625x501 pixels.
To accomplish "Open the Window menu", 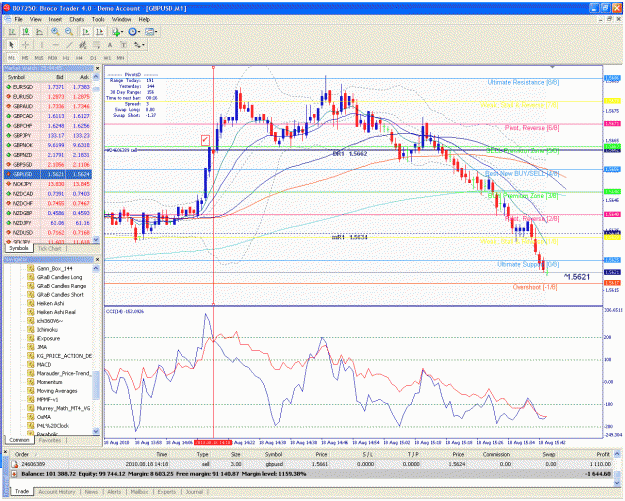I will (121, 19).
